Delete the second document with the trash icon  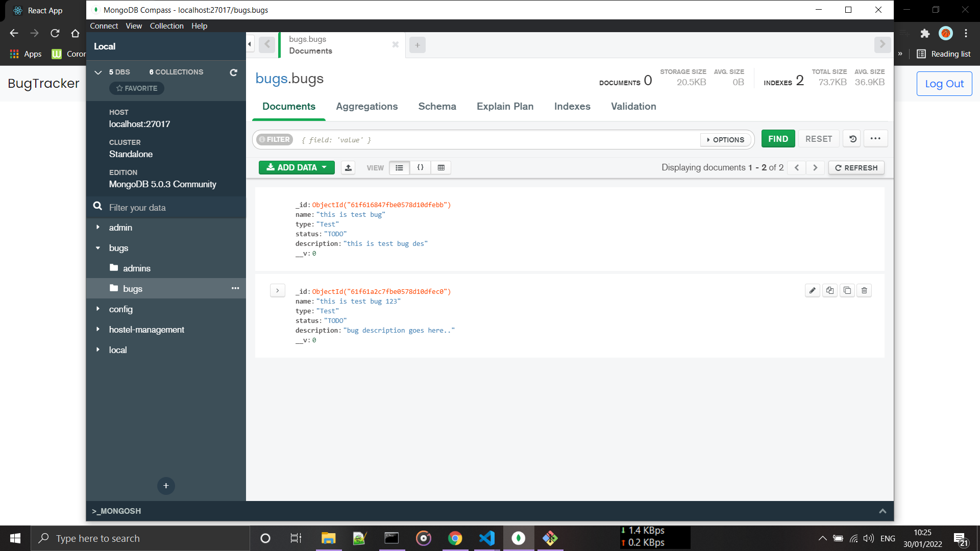pyautogui.click(x=864, y=290)
